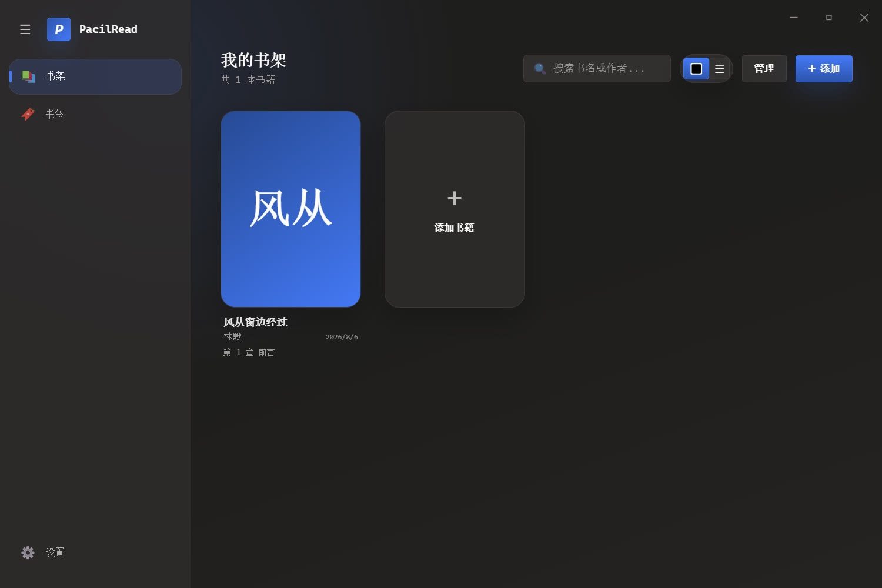The height and width of the screenshot is (588, 882).
Task: Click the date 2026/8/6
Action: (x=342, y=337)
